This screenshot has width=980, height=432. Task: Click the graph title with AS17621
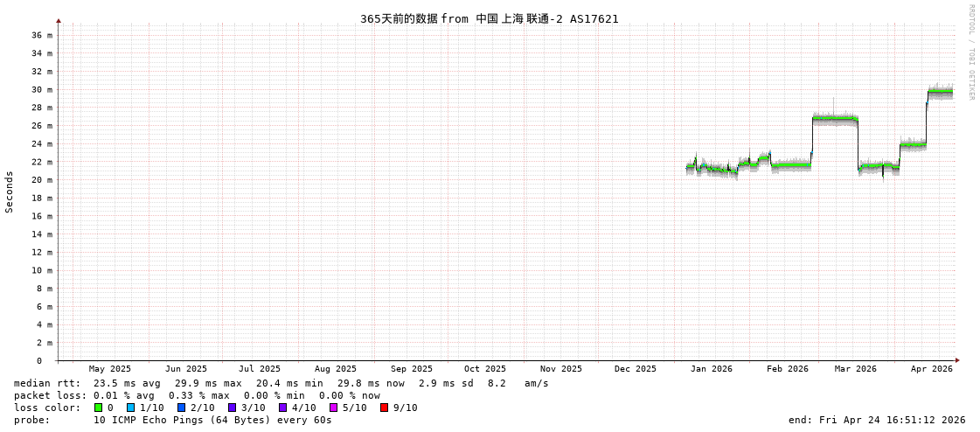pyautogui.click(x=489, y=19)
